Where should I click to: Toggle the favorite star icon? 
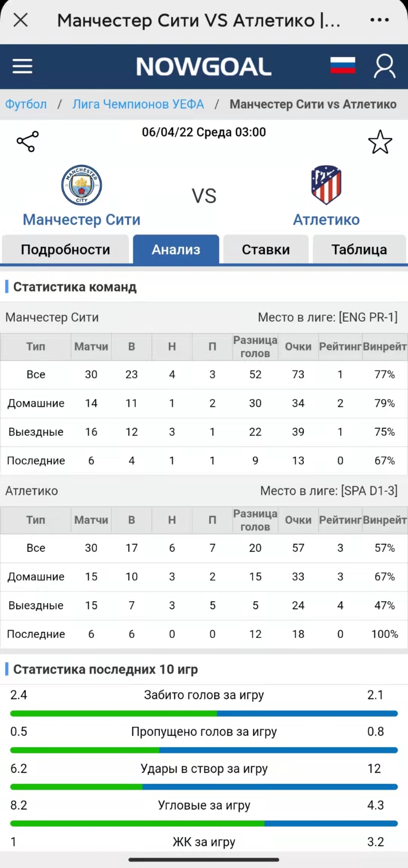pyautogui.click(x=380, y=142)
